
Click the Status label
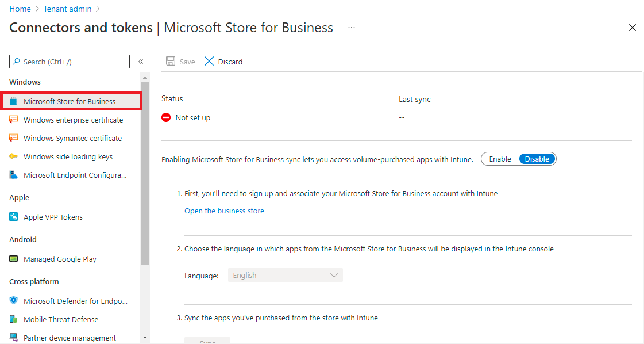(x=172, y=99)
